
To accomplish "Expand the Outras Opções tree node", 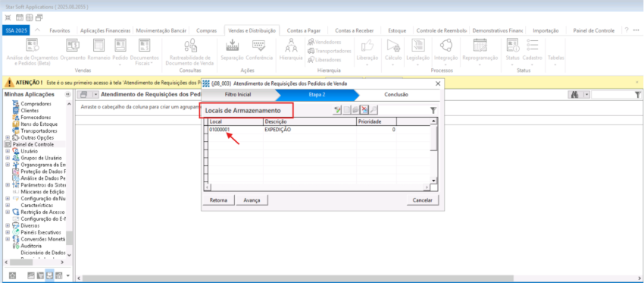I will tap(8, 138).
